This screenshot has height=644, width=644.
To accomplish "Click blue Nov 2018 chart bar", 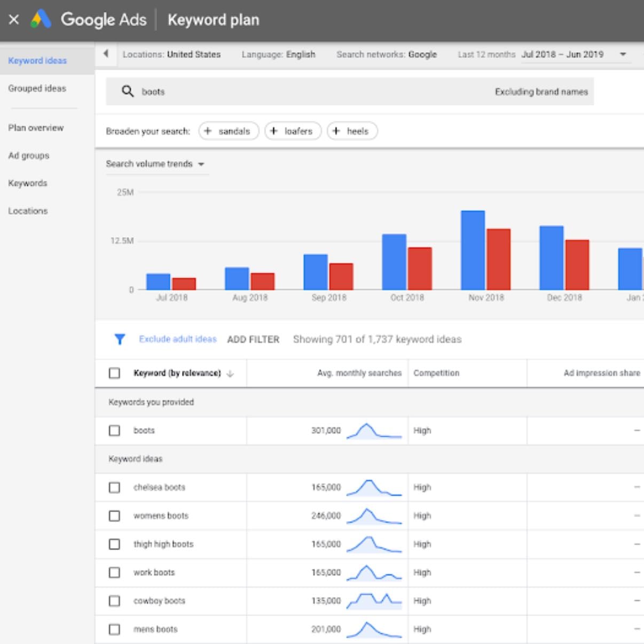I will (473, 250).
